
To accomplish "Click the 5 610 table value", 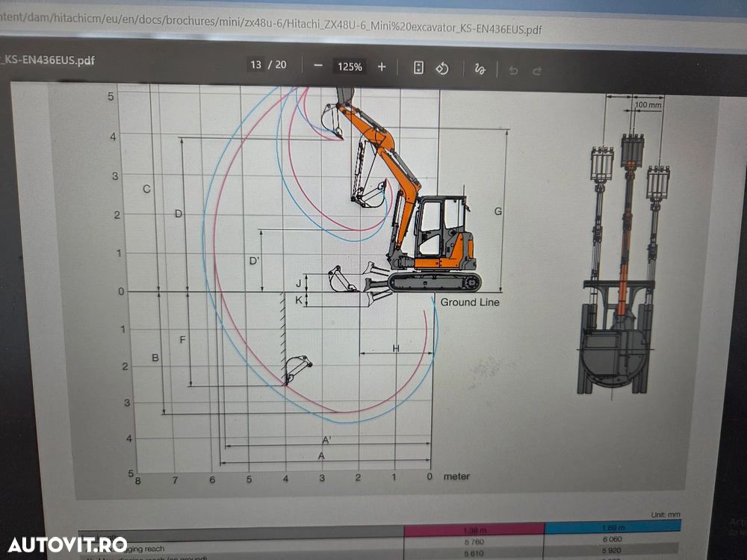I will tap(474, 553).
